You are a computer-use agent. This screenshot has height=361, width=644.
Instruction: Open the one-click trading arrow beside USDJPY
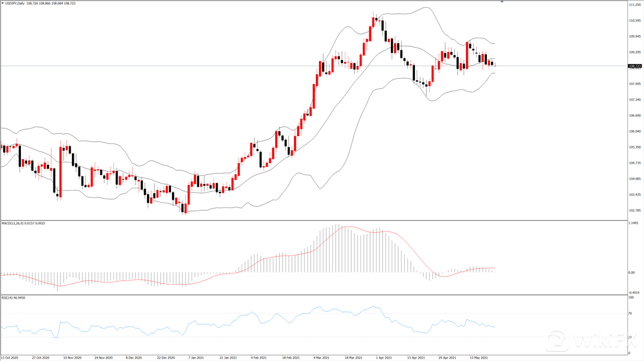[x=2, y=4]
